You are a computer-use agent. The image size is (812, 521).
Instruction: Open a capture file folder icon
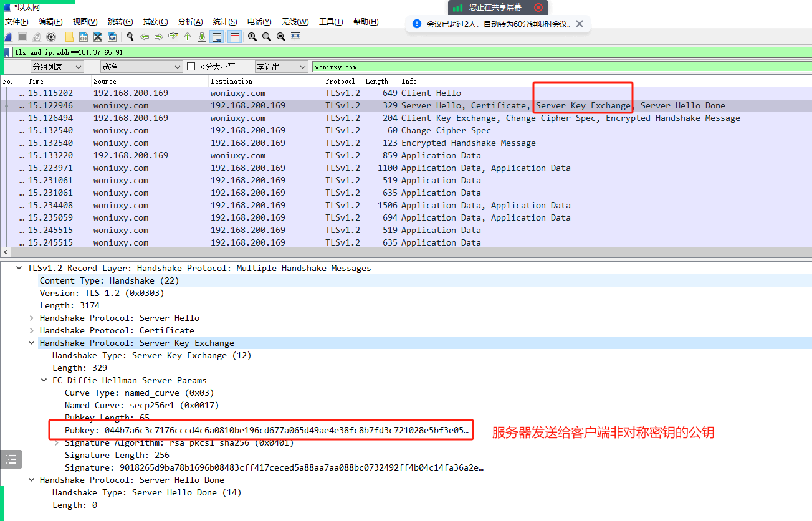(69, 37)
